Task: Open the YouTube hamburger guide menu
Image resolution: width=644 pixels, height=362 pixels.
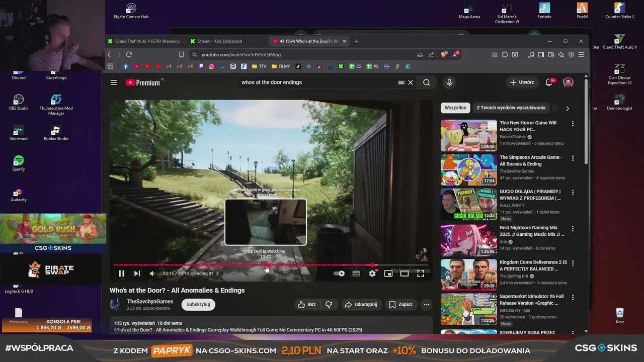Action: 114,82
